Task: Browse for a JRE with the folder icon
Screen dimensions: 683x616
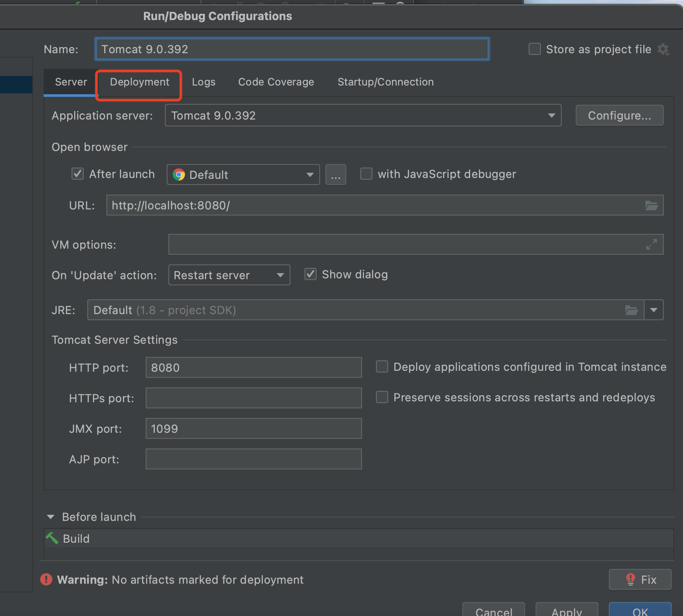Action: (x=632, y=310)
